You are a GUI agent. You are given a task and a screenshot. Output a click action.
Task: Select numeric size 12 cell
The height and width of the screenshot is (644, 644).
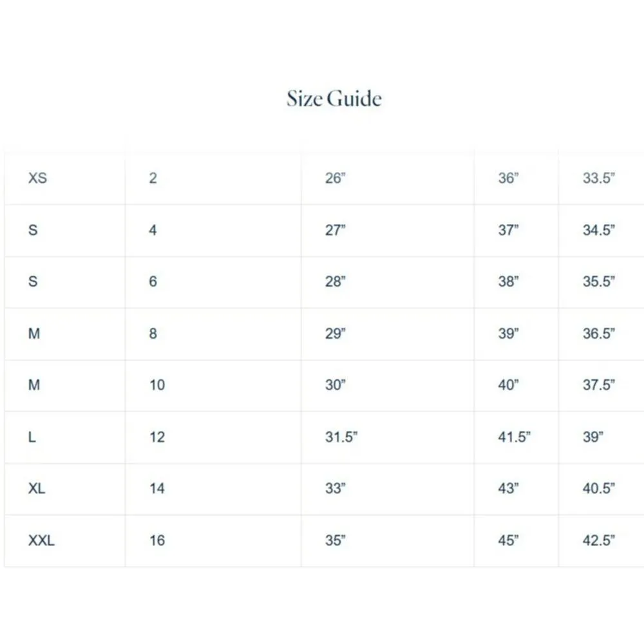click(157, 437)
